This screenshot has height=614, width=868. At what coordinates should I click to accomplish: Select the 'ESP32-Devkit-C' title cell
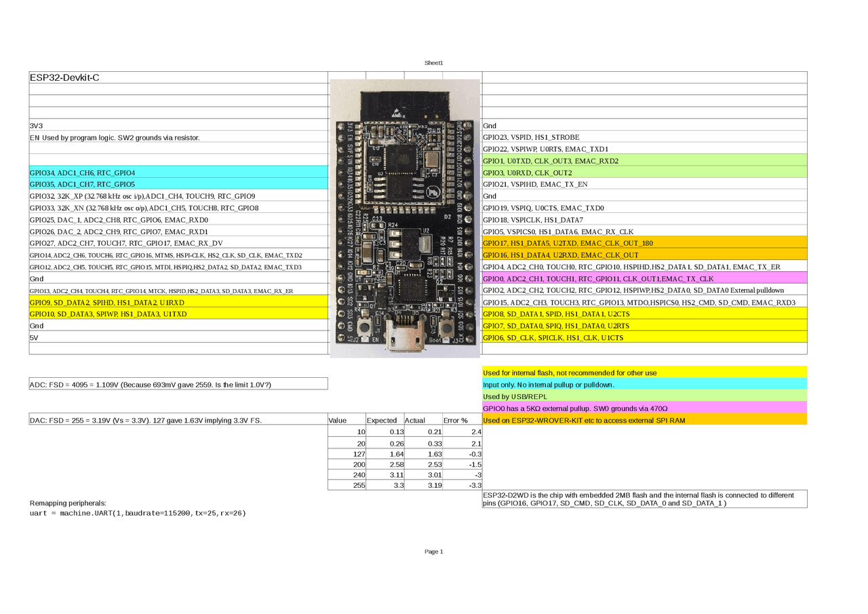pyautogui.click(x=178, y=77)
